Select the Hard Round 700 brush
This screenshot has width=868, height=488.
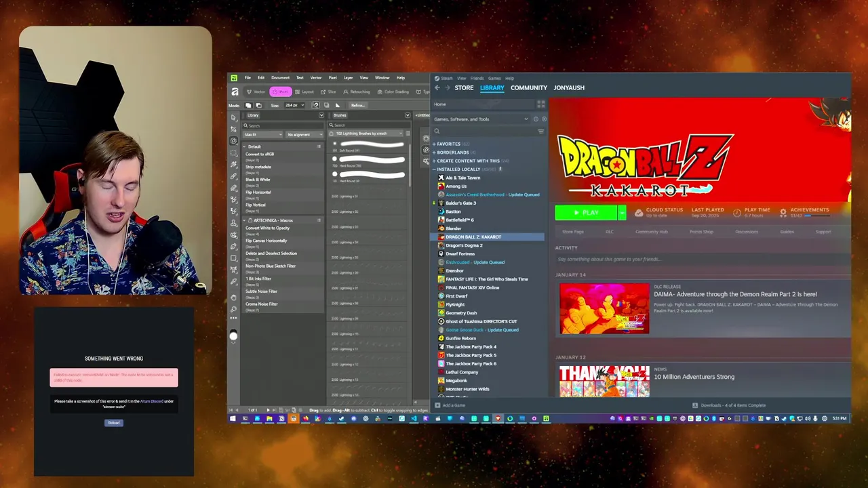(369, 162)
